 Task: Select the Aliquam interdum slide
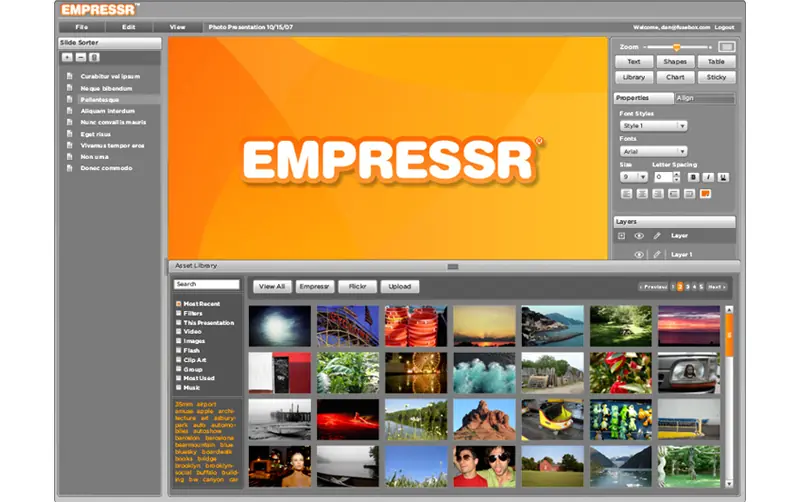109,111
